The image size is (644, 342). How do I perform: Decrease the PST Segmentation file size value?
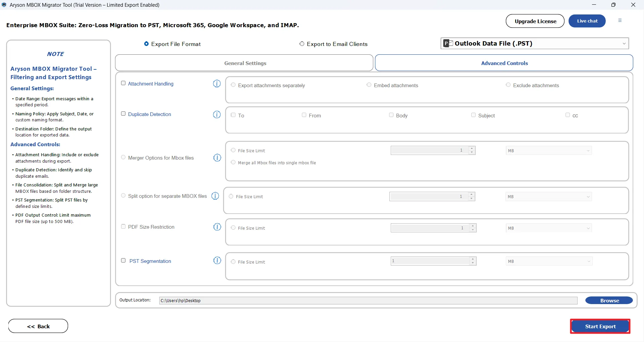473,263
